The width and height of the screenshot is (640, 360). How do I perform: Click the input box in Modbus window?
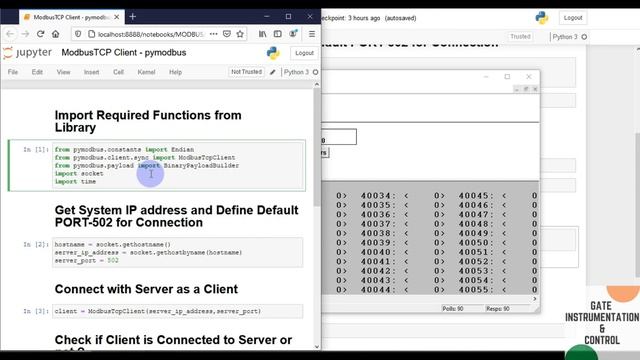click(339, 137)
